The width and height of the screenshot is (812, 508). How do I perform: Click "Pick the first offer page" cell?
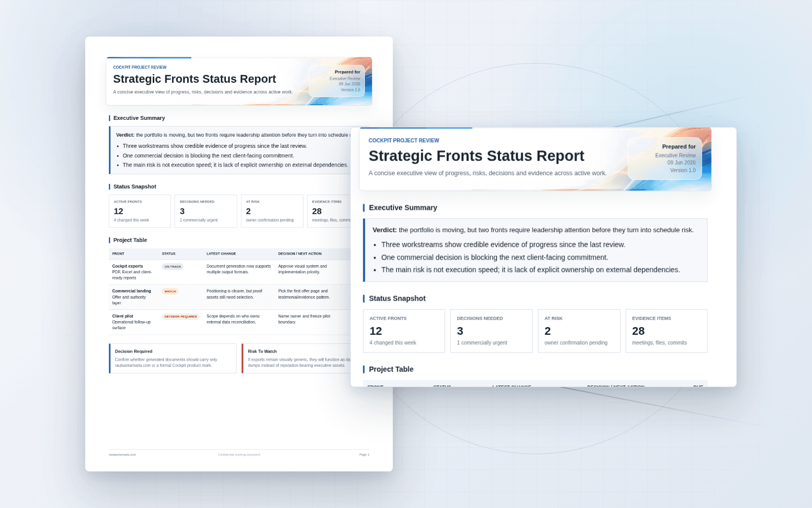(304, 294)
